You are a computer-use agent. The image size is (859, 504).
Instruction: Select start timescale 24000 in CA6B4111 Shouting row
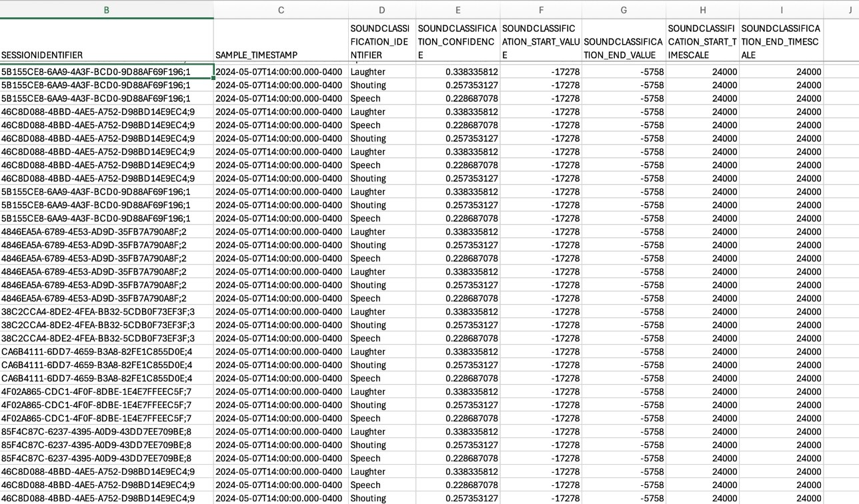click(x=703, y=365)
